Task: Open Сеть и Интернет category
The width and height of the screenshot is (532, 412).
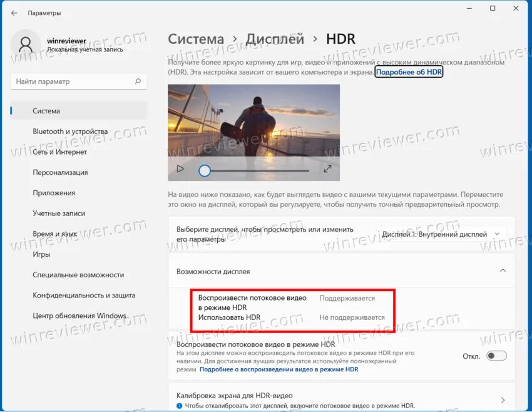Action: tap(79, 152)
